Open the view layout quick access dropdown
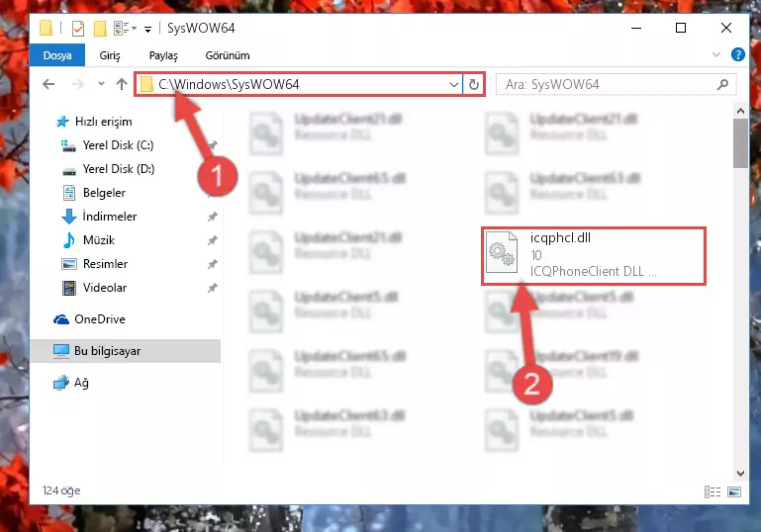Screen dimensions: 761x532 [125, 29]
